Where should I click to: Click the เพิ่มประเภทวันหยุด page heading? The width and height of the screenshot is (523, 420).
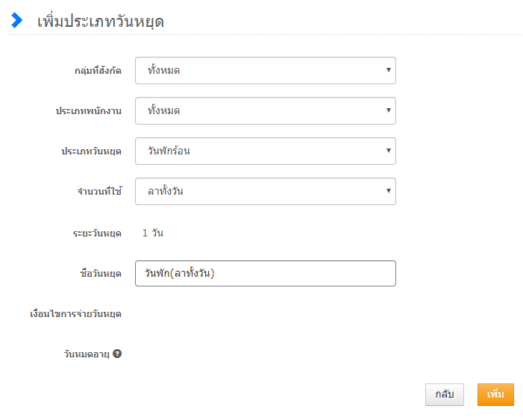(101, 22)
